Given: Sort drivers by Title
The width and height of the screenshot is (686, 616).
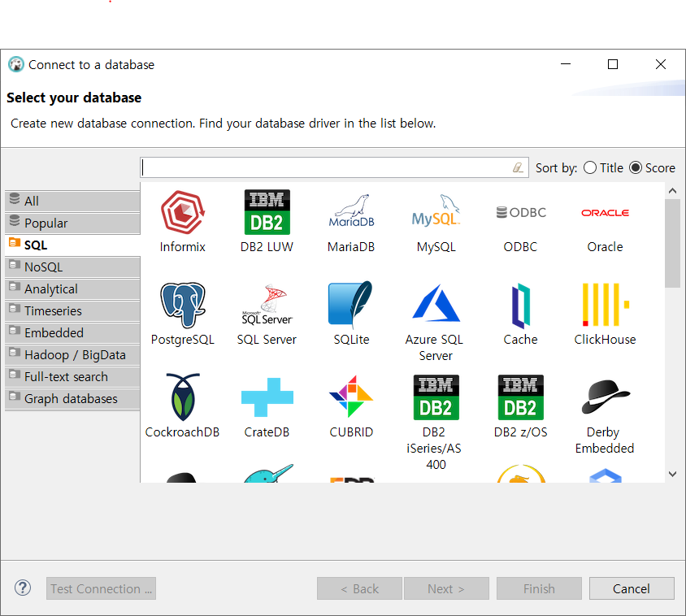Looking at the screenshot, I should (603, 168).
